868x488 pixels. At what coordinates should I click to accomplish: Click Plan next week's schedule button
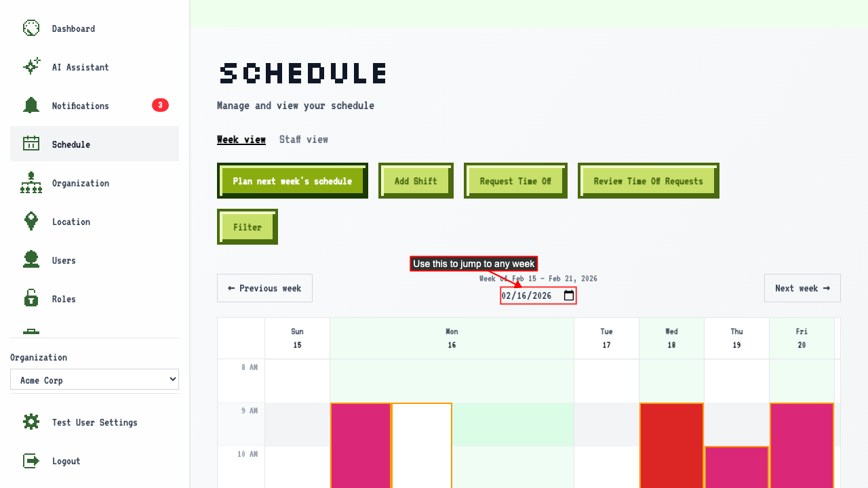[292, 181]
